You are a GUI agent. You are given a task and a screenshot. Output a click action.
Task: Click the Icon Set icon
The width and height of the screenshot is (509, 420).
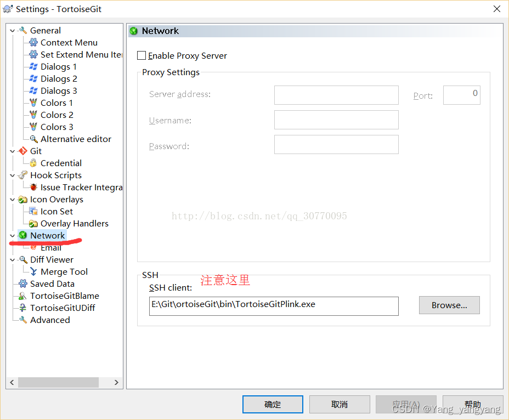coord(33,211)
